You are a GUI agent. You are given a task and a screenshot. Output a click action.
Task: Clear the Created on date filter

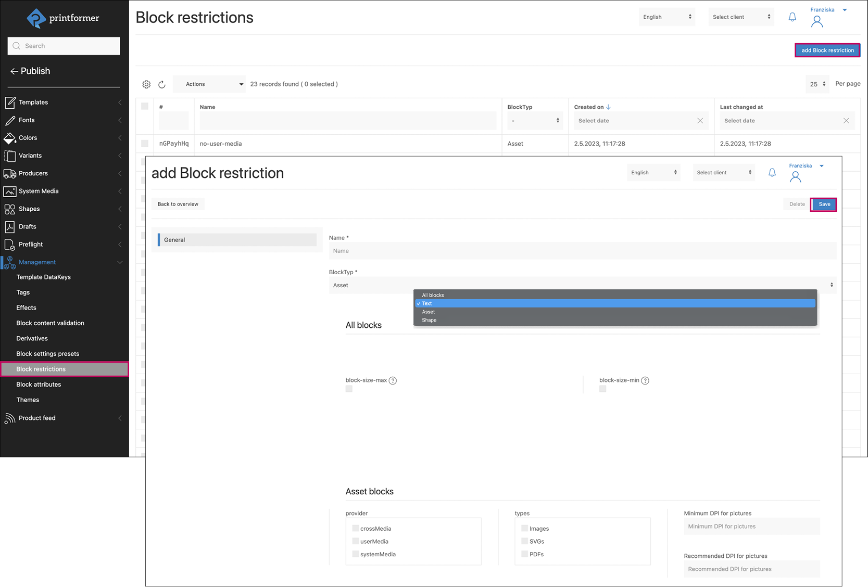(x=700, y=121)
